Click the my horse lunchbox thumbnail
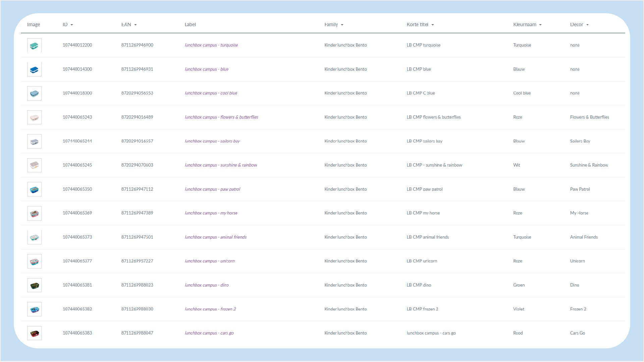This screenshot has width=644, height=362. [x=34, y=213]
